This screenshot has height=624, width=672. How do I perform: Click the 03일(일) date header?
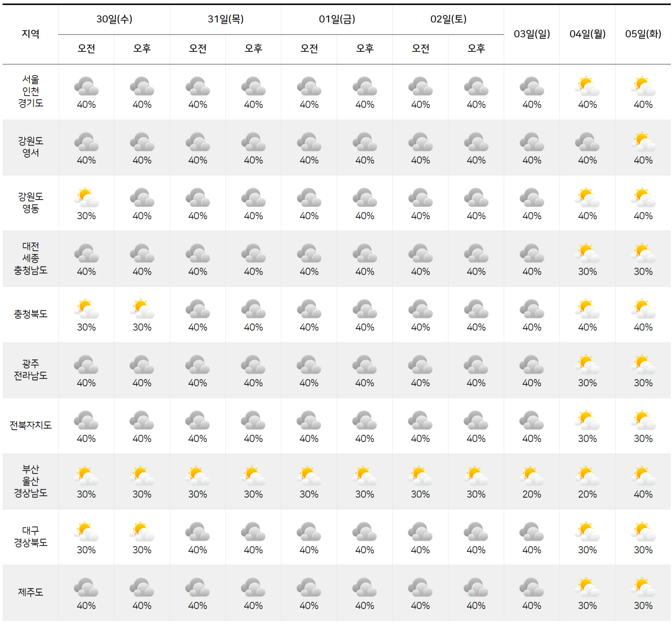532,34
